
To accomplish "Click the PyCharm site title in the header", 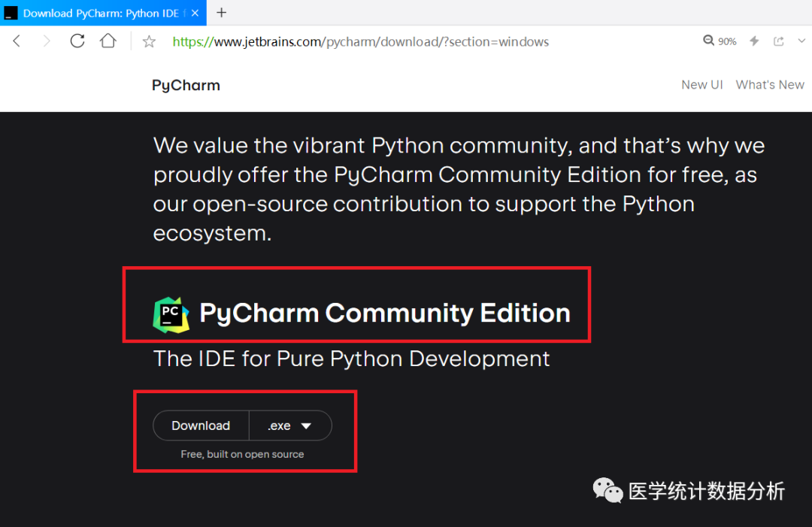I will [x=186, y=85].
